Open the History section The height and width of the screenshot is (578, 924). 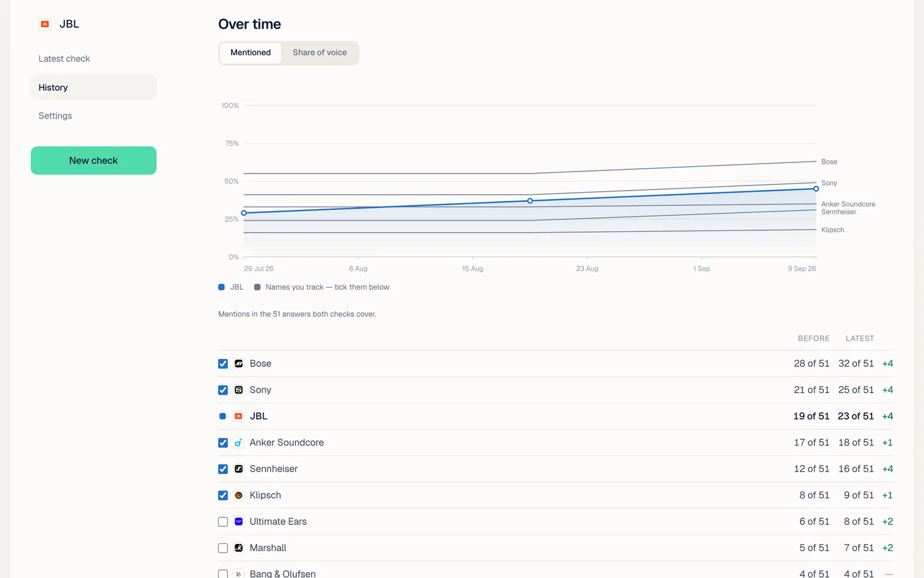tap(94, 88)
